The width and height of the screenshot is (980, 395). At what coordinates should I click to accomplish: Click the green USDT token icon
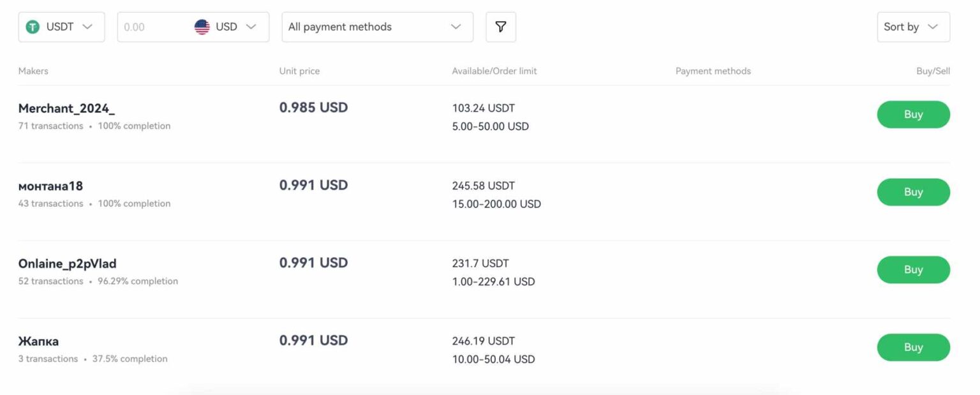[31, 27]
